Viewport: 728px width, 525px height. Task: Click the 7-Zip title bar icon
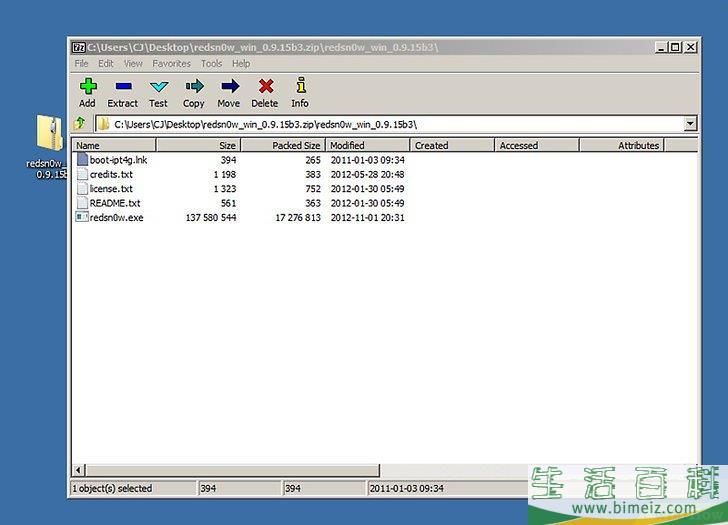(x=78, y=47)
